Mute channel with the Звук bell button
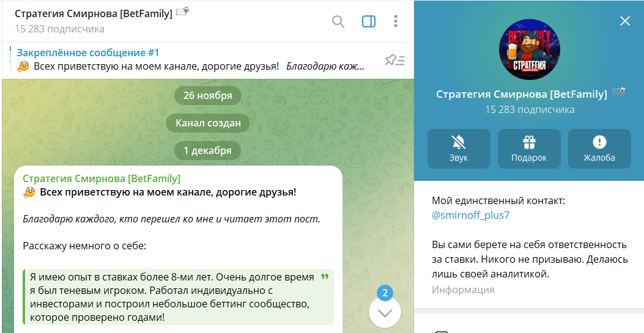 (459, 148)
